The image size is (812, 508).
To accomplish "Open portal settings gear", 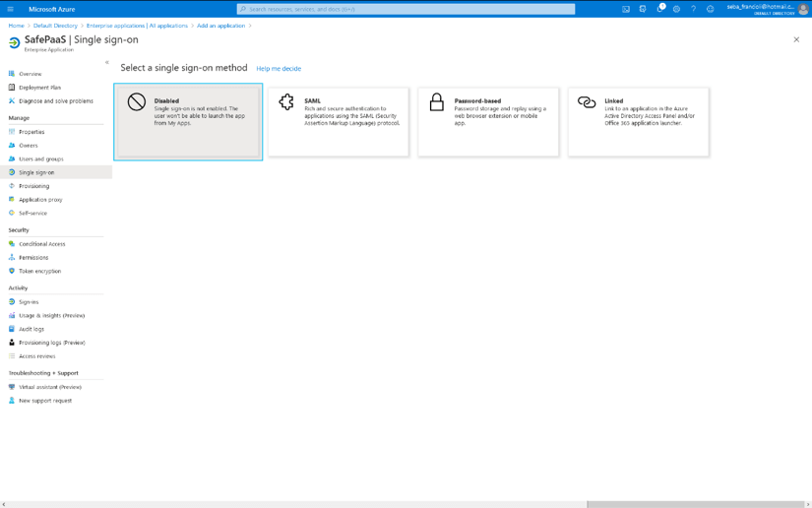I will pyautogui.click(x=676, y=9).
